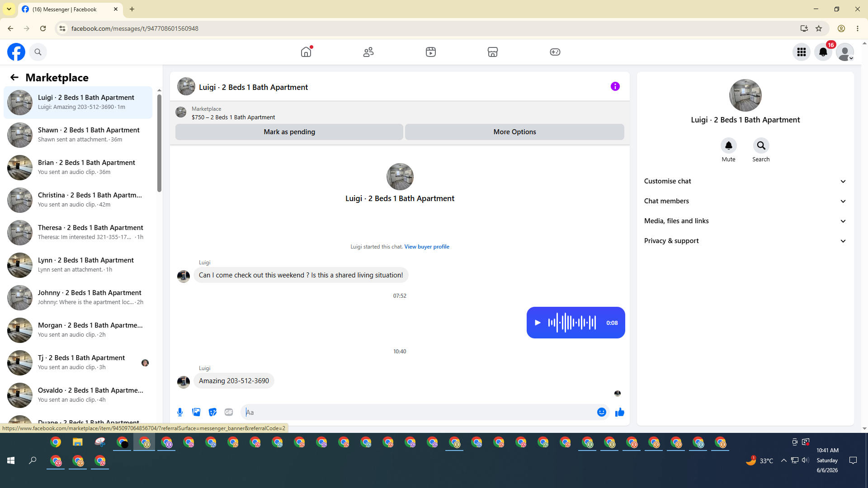
Task: Click Luigi's chat header profile thumbnail
Action: pos(186,86)
